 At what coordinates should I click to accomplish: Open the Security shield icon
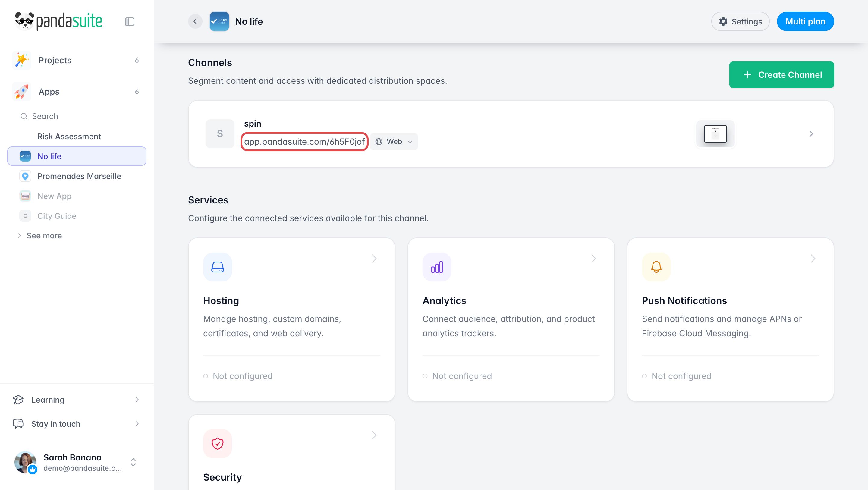pos(217,444)
